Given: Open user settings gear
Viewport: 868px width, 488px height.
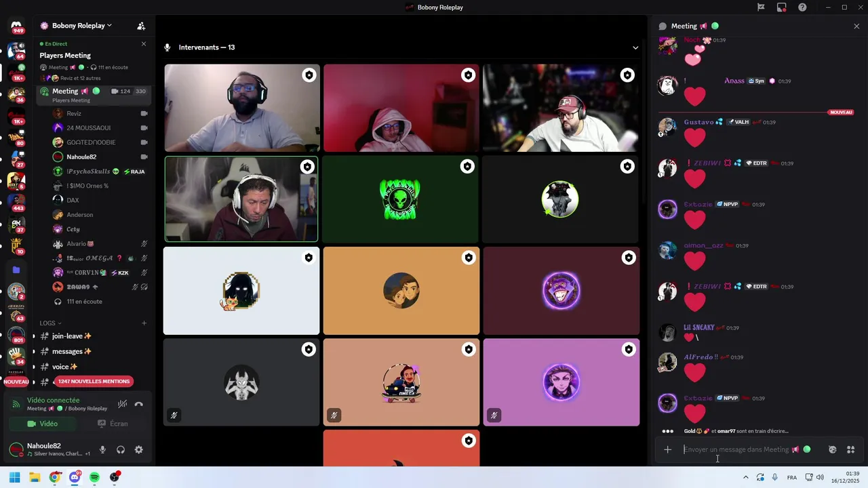Looking at the screenshot, I should click(139, 449).
